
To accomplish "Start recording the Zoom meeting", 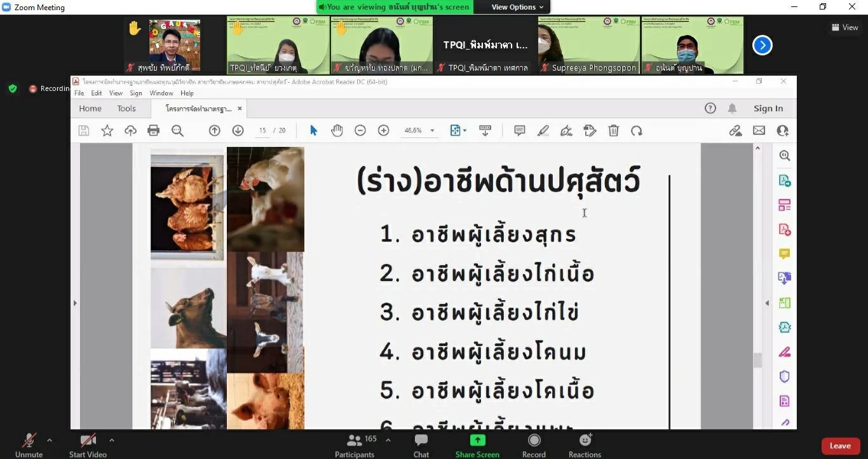I will coord(533,444).
